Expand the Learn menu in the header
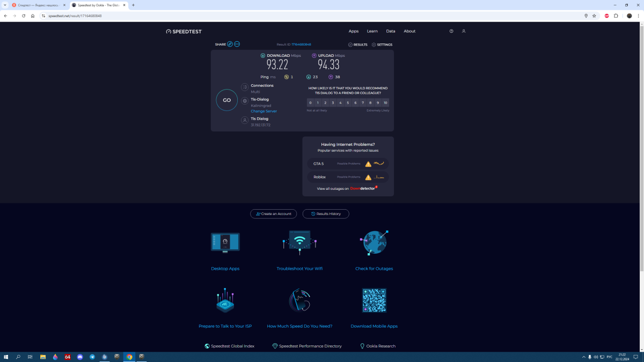The height and width of the screenshot is (362, 644). [x=372, y=31]
